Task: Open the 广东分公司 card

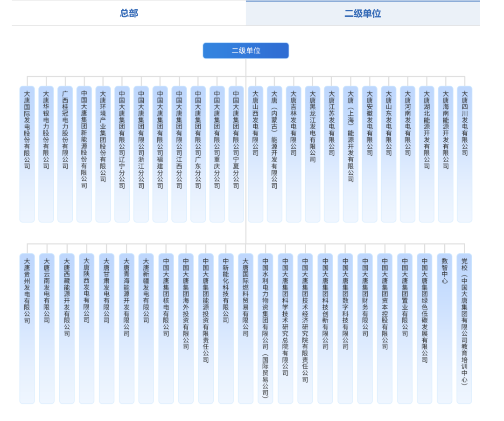Action: coord(198,154)
